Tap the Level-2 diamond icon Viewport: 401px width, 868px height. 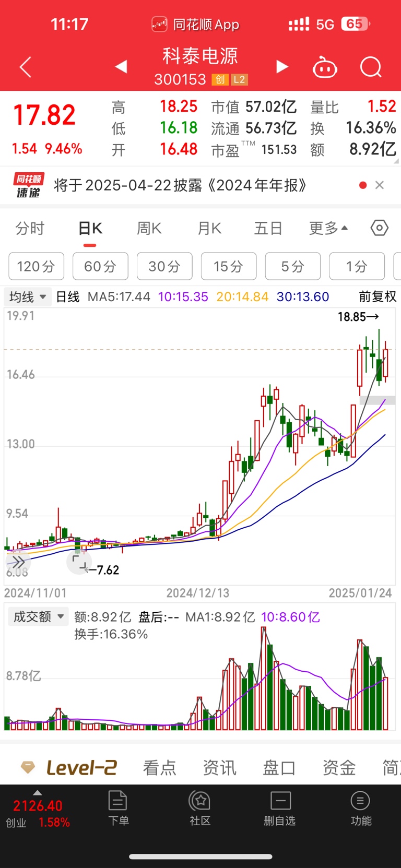28,767
